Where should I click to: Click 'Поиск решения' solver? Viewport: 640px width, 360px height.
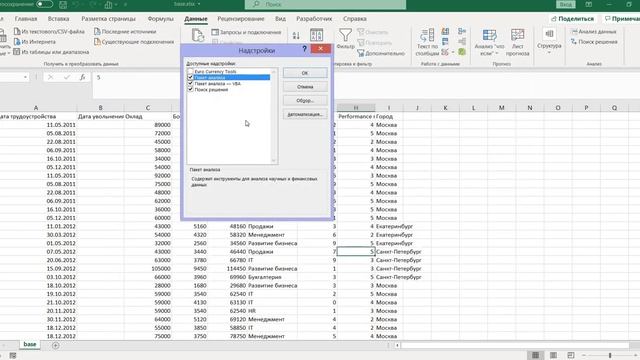pyautogui.click(x=594, y=42)
